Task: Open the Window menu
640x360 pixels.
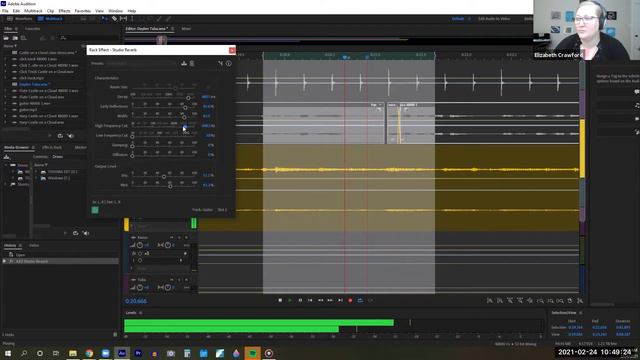Action: coord(116,11)
